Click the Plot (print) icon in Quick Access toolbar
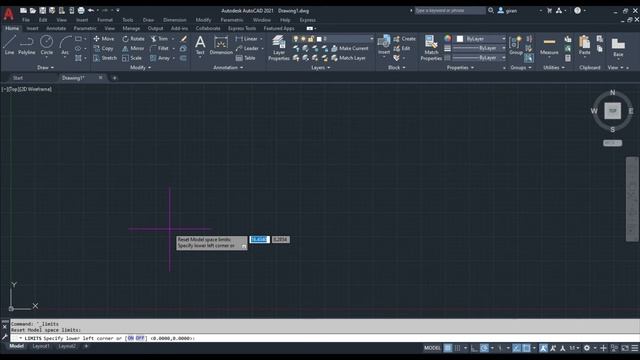The height and width of the screenshot is (360, 640). pyautogui.click(x=81, y=11)
